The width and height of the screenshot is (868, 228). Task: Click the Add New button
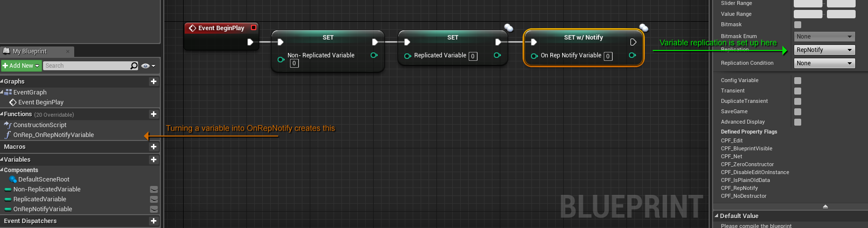(x=20, y=66)
